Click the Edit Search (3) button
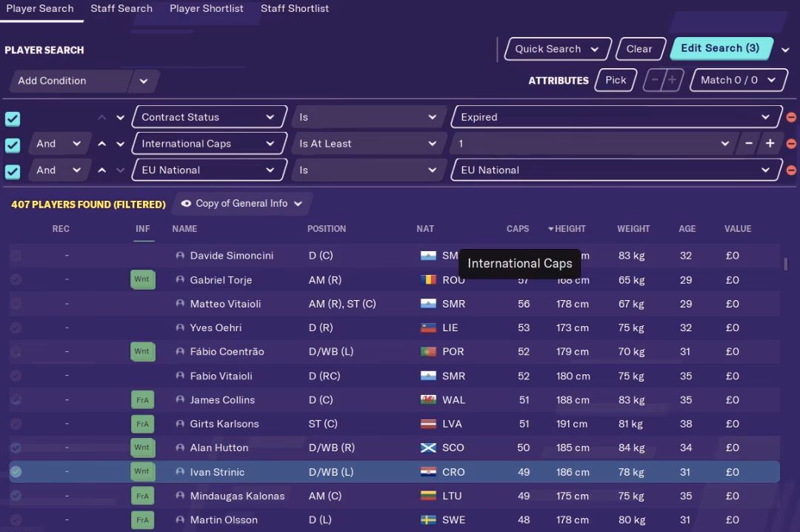The image size is (800, 532). (720, 48)
